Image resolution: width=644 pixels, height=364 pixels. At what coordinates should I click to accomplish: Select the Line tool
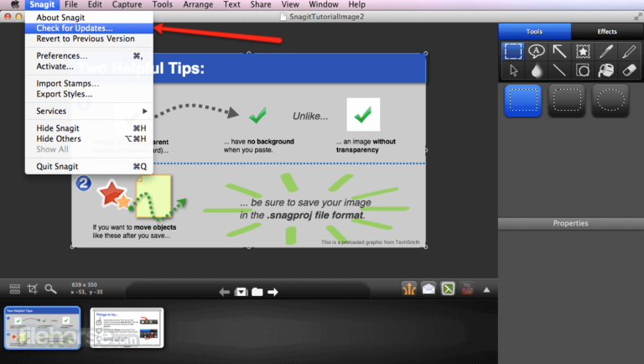pyautogui.click(x=559, y=70)
